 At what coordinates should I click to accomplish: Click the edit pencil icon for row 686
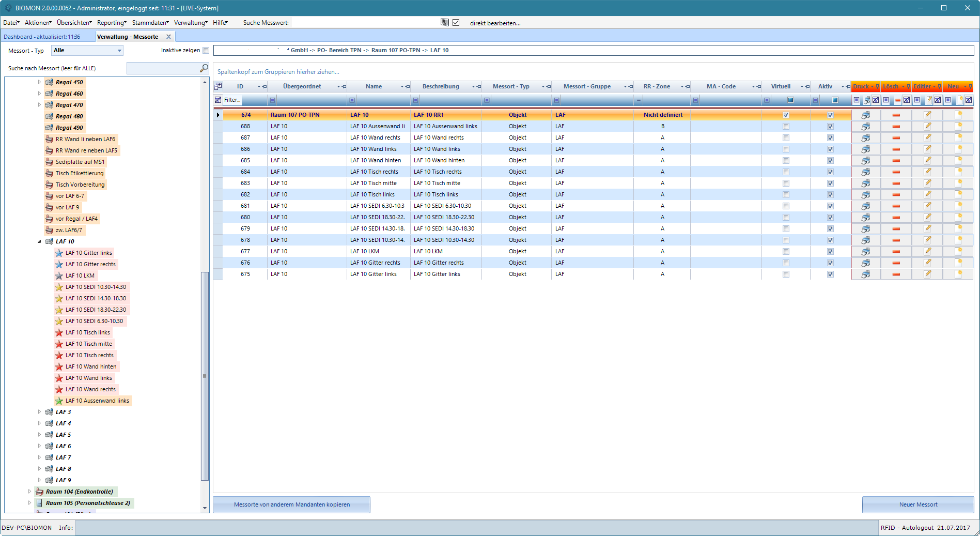928,149
